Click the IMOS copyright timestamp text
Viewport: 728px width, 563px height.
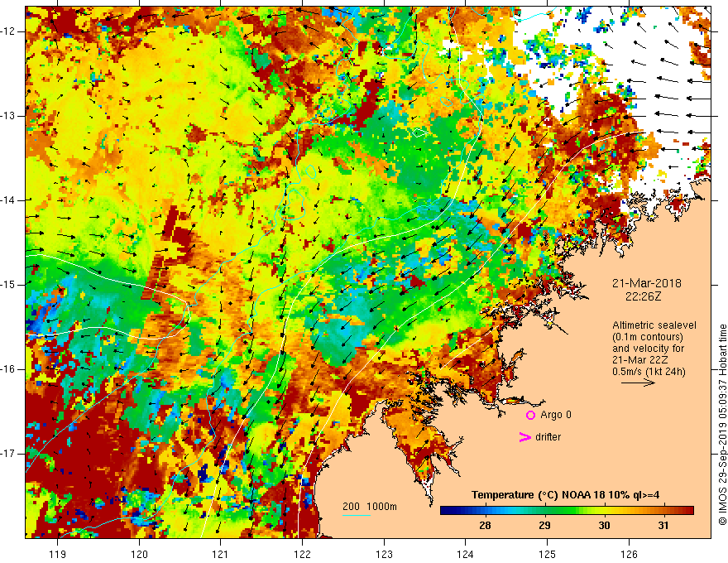click(x=722, y=425)
